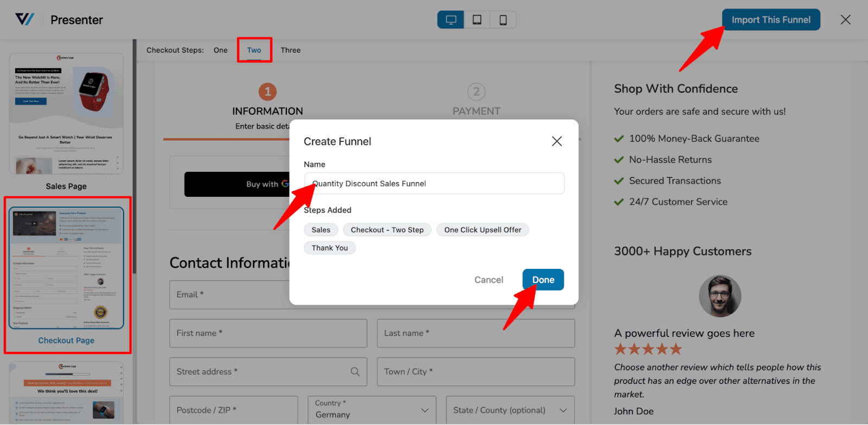Switch to mobile preview icon
Screen dimensions: 868x425
tap(503, 20)
